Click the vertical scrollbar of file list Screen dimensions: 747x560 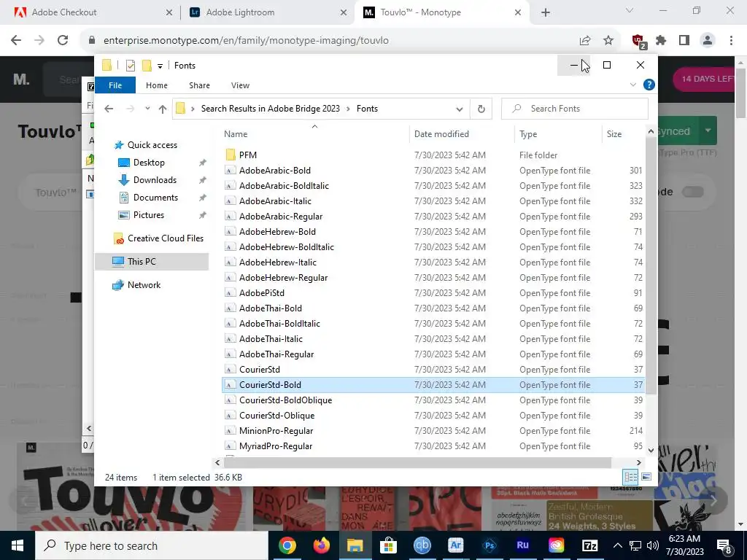pos(651,265)
